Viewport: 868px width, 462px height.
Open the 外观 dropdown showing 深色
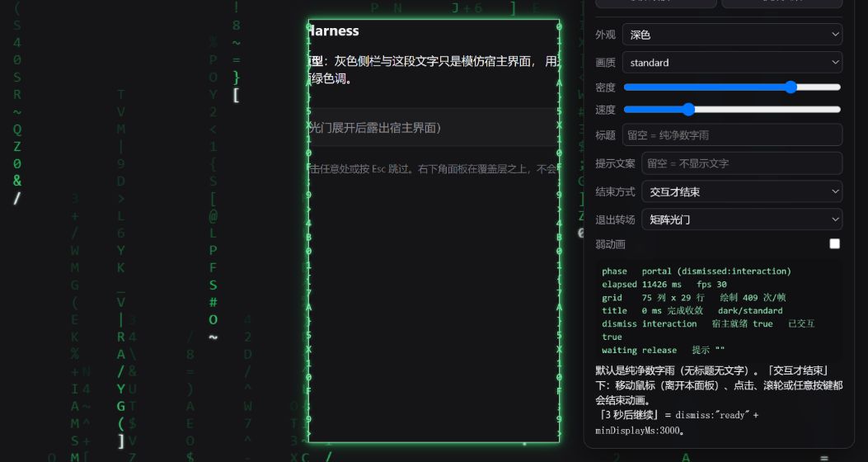732,35
